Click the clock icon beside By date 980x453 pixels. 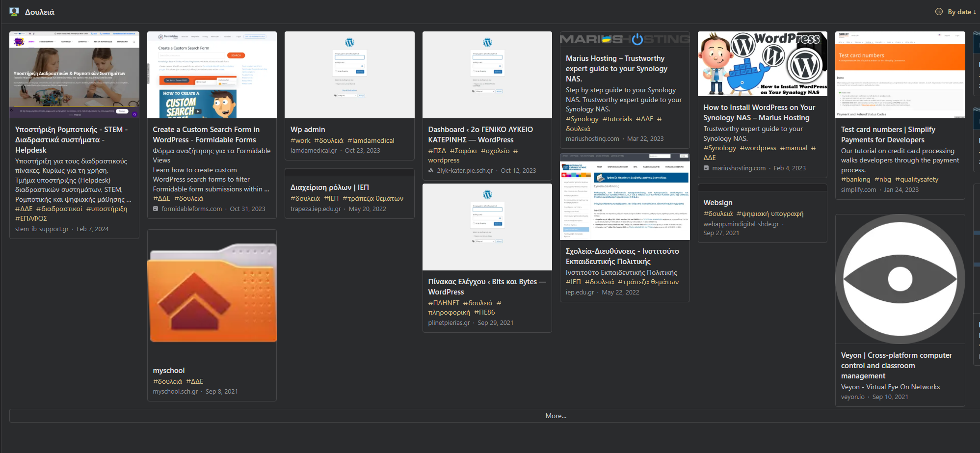(x=939, y=12)
